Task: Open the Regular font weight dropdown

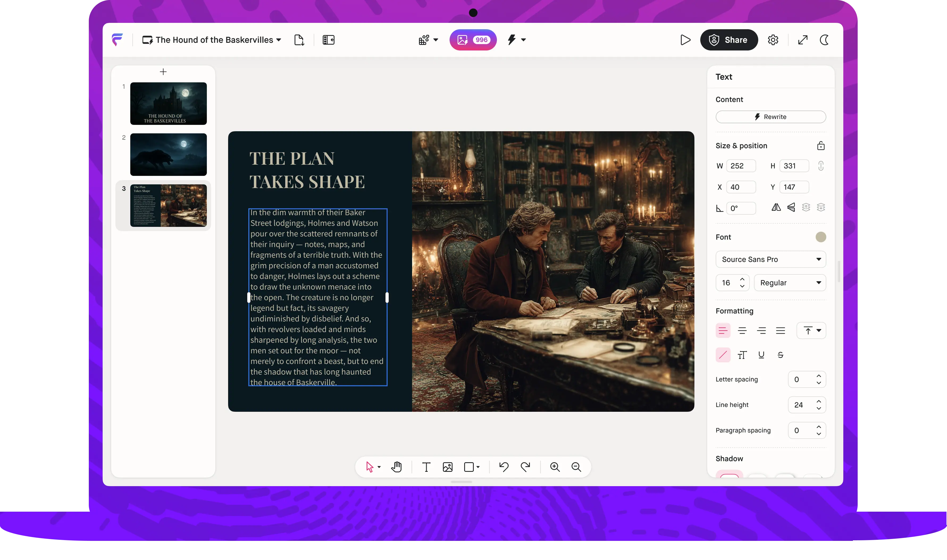Action: (790, 283)
